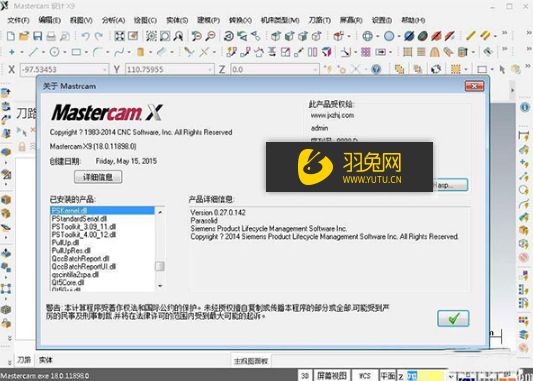This screenshot has height=381, width=533.
Task: Click the info icon on right sidebar
Action: (x=525, y=107)
